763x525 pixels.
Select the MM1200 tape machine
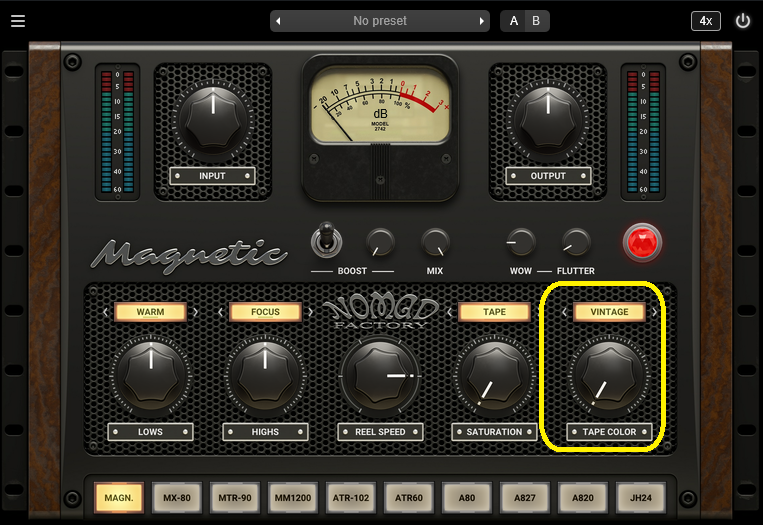[x=292, y=498]
